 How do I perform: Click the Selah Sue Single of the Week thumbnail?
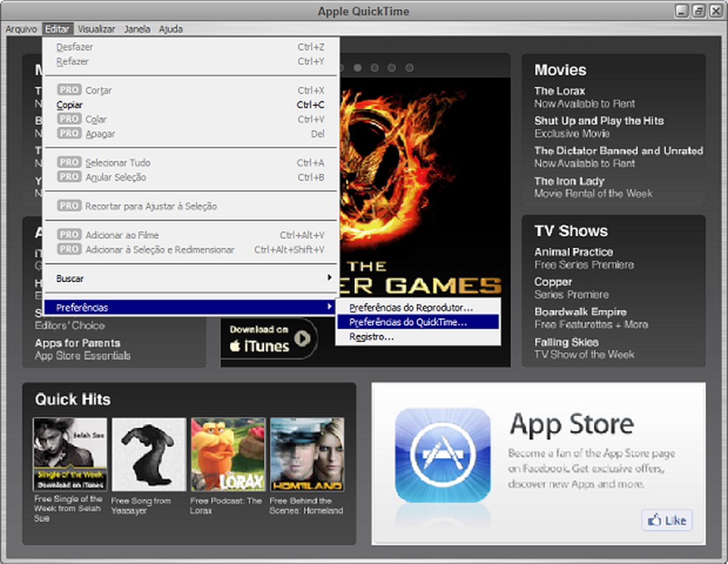69,453
